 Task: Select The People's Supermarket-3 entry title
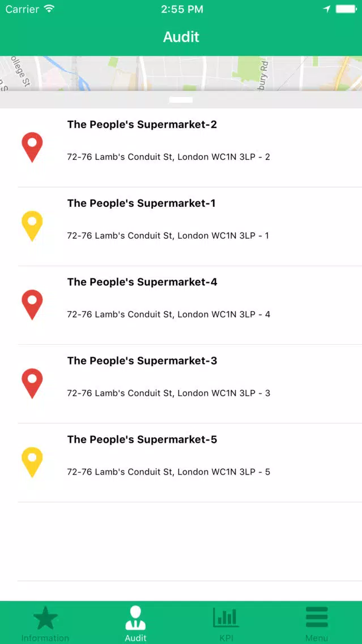point(142,361)
